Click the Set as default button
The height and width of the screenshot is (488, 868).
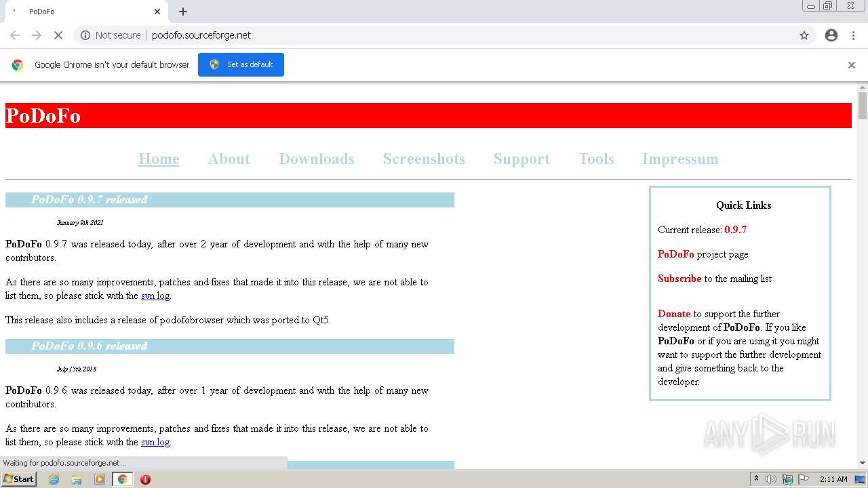tap(241, 64)
